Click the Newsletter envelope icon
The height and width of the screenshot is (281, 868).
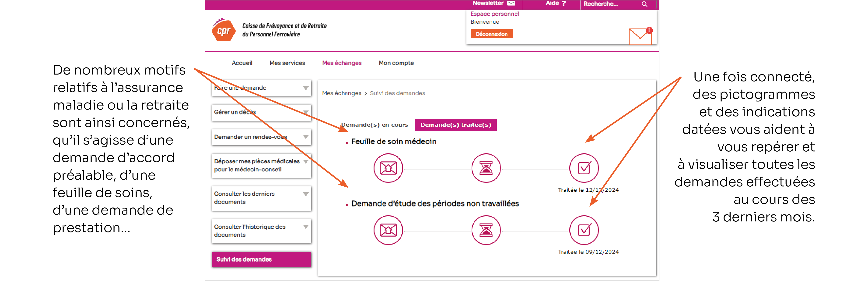tap(511, 3)
